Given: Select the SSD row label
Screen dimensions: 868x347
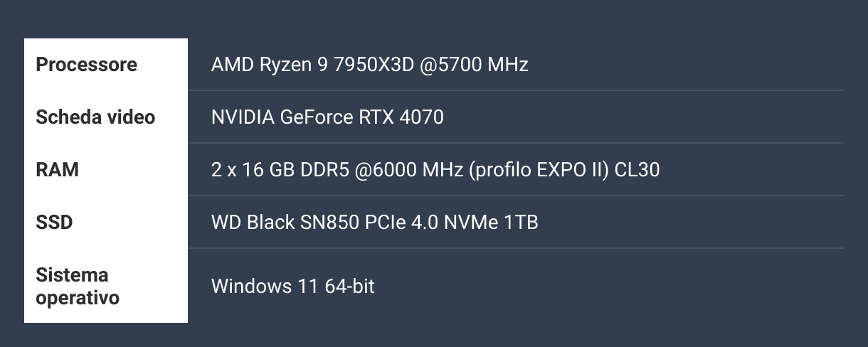Looking at the screenshot, I should [54, 223].
